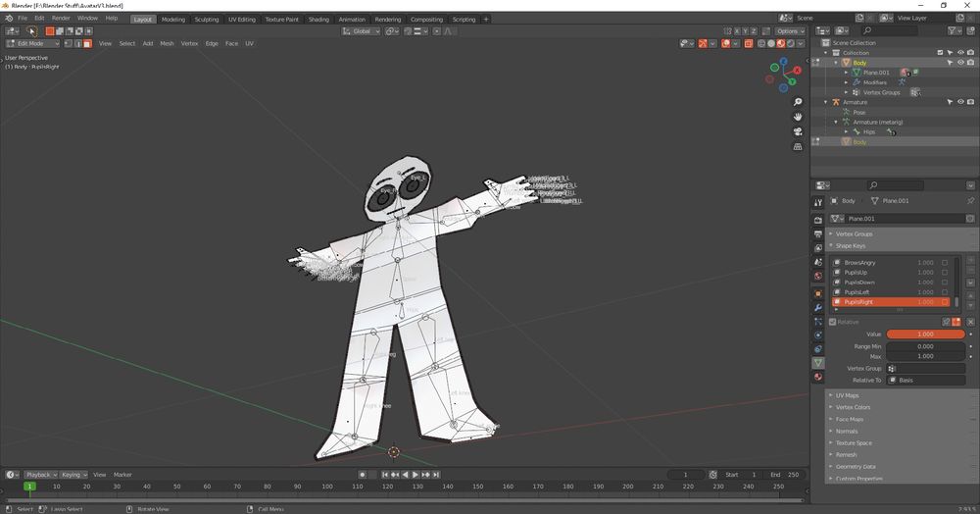Toggle auto keying record button
This screenshot has height=514, width=980.
[x=363, y=475]
